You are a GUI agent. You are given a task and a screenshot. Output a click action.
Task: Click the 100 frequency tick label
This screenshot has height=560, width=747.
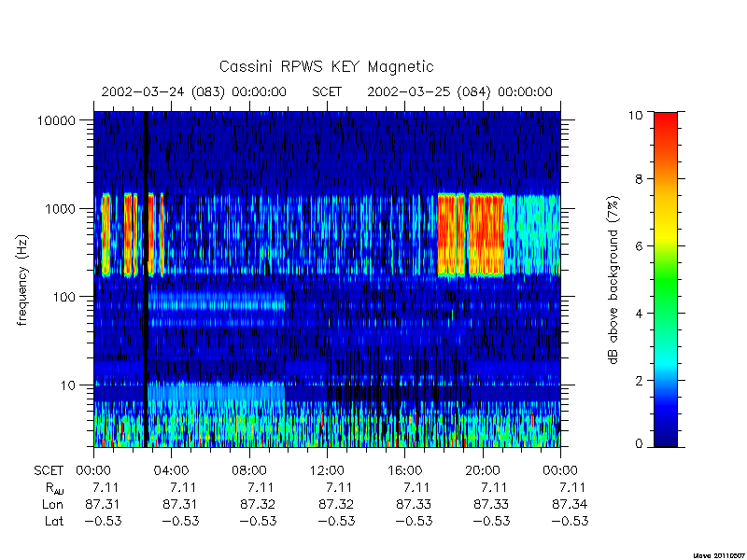[x=63, y=297]
